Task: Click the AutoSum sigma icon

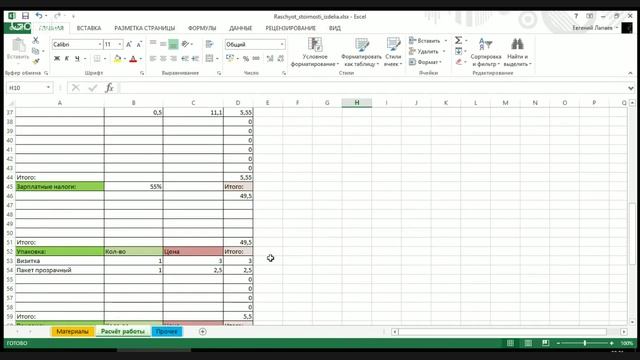Action: click(x=459, y=40)
